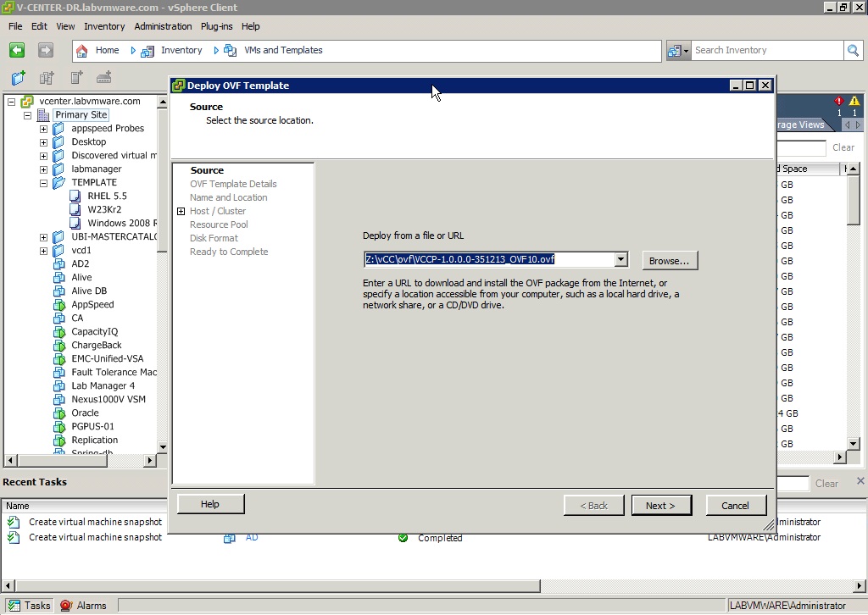Expand Host / Cluster wizard step
The width and height of the screenshot is (868, 615).
coord(181,211)
